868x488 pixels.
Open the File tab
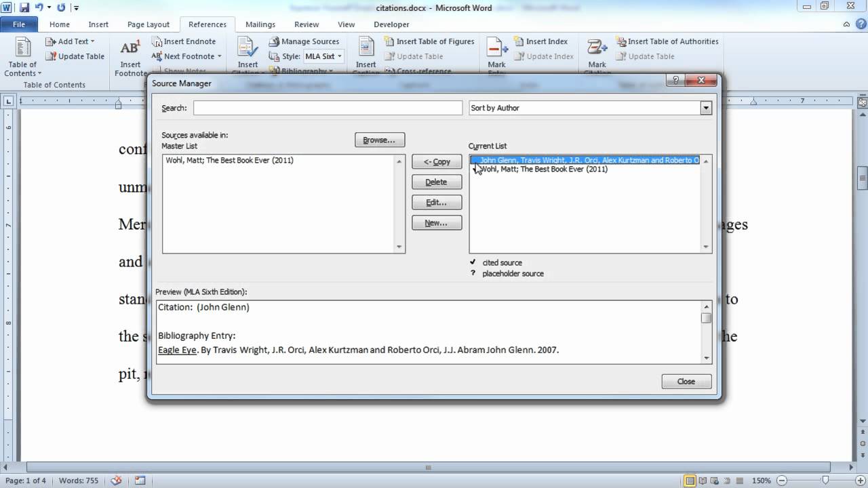(18, 24)
